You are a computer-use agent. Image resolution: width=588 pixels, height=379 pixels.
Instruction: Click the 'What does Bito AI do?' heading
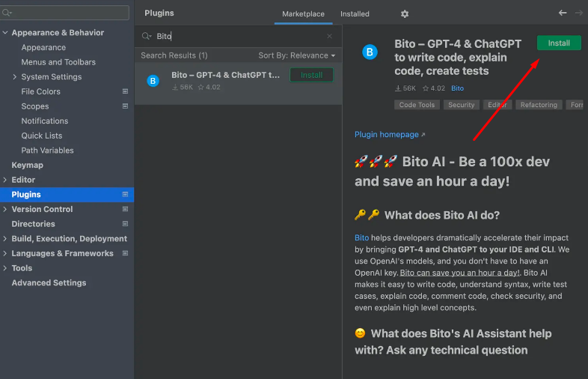(x=442, y=215)
